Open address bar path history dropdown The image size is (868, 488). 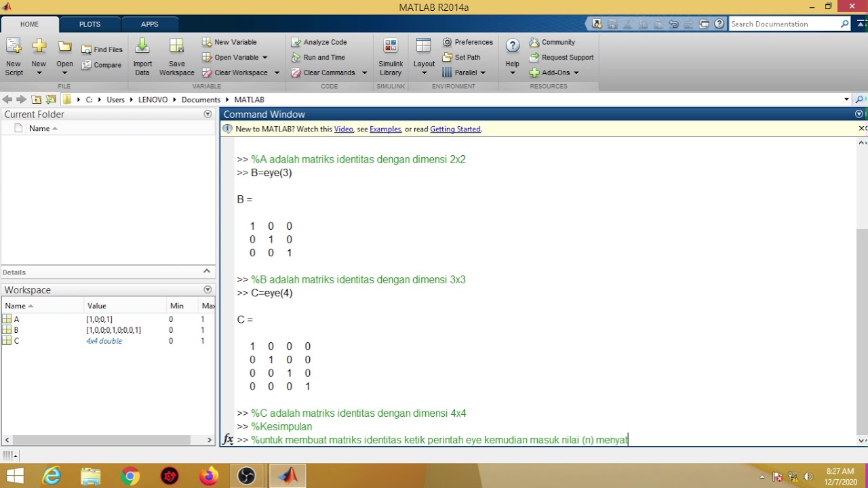click(x=846, y=100)
